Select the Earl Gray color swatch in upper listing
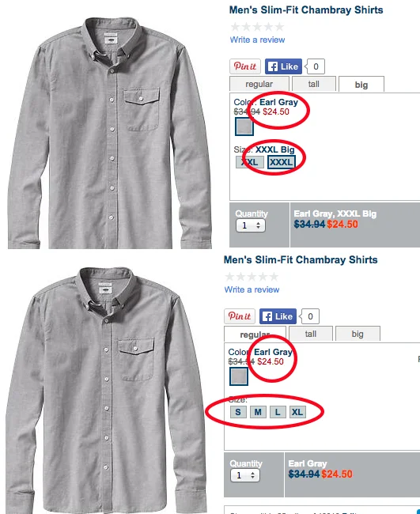 244,127
